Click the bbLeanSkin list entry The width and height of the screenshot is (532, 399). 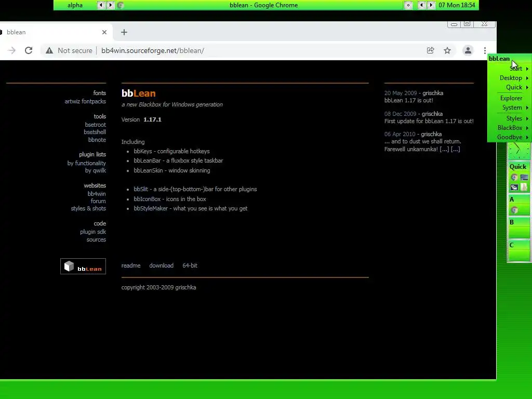[x=172, y=170]
